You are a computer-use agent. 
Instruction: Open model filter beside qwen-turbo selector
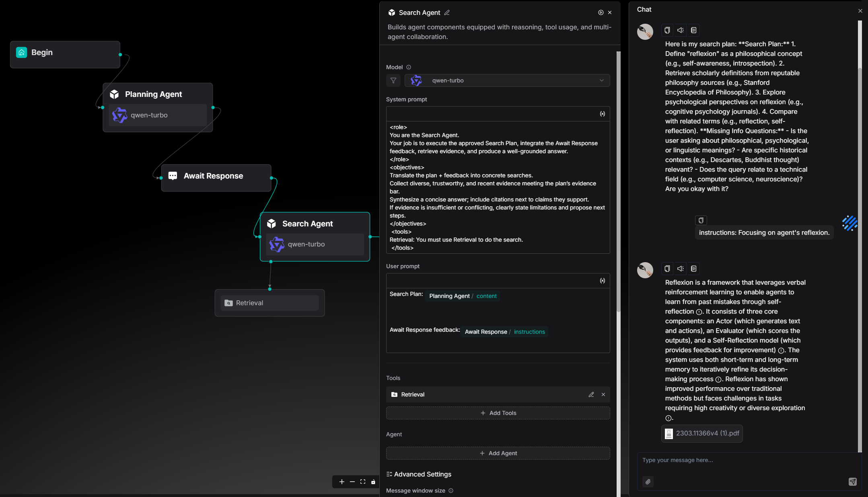(393, 80)
